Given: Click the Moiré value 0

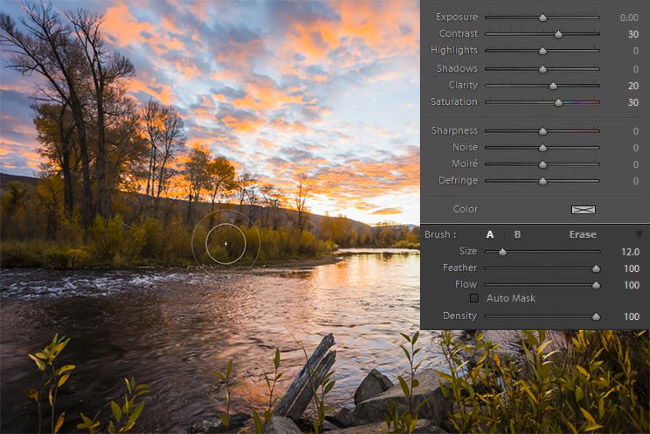Looking at the screenshot, I should (635, 164).
